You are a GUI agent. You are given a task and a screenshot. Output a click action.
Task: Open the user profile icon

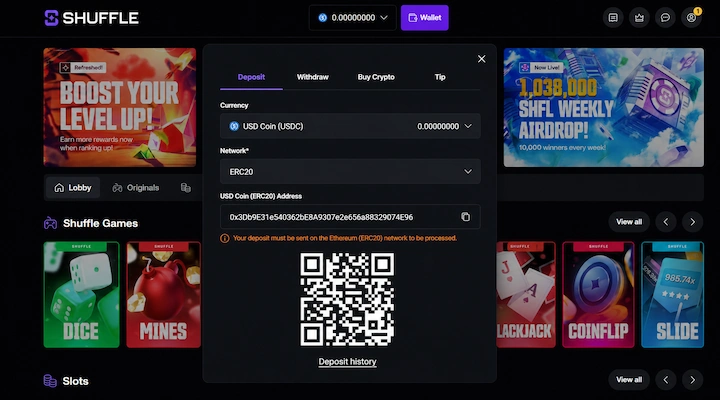click(692, 18)
